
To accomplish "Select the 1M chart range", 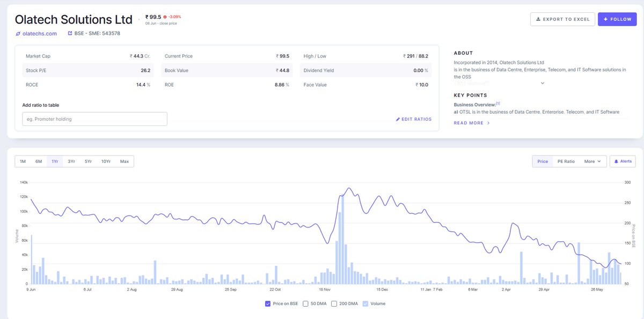I will click(x=23, y=161).
